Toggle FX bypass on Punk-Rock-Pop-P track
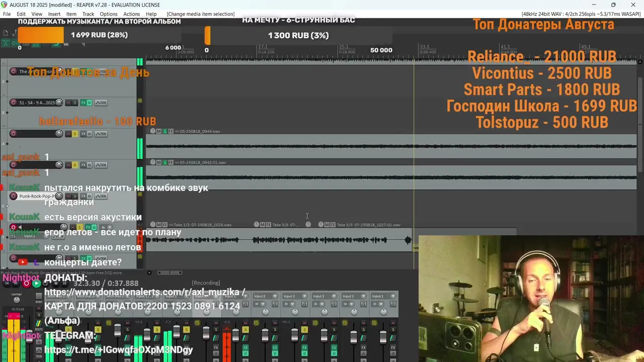This screenshot has height=362, width=644. click(90, 196)
